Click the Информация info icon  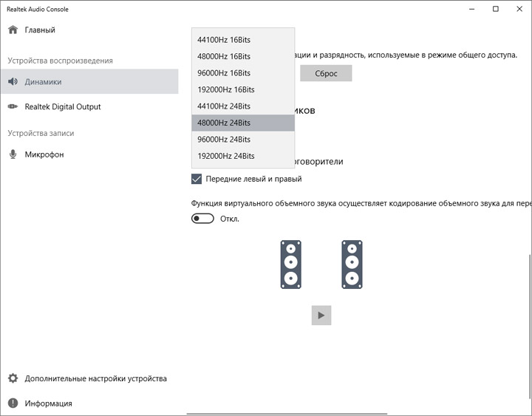[13, 403]
